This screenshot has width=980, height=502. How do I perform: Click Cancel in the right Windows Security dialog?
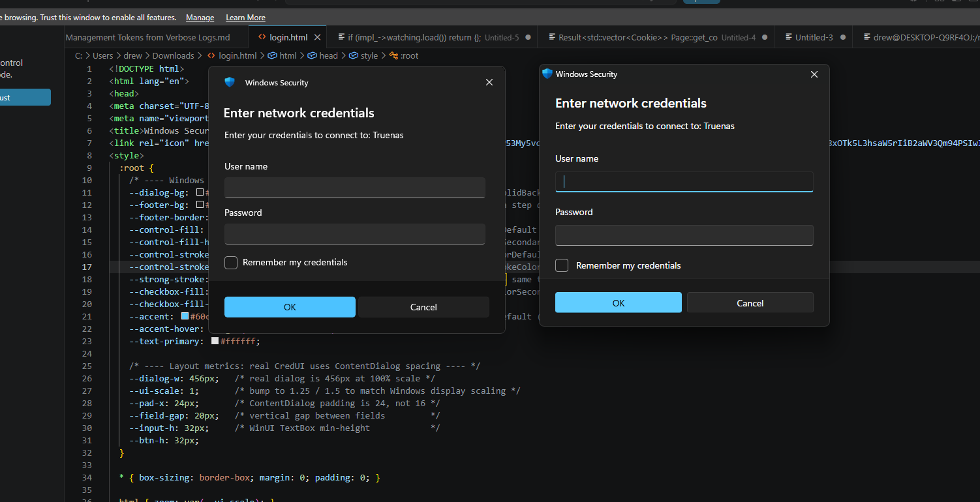(x=750, y=303)
